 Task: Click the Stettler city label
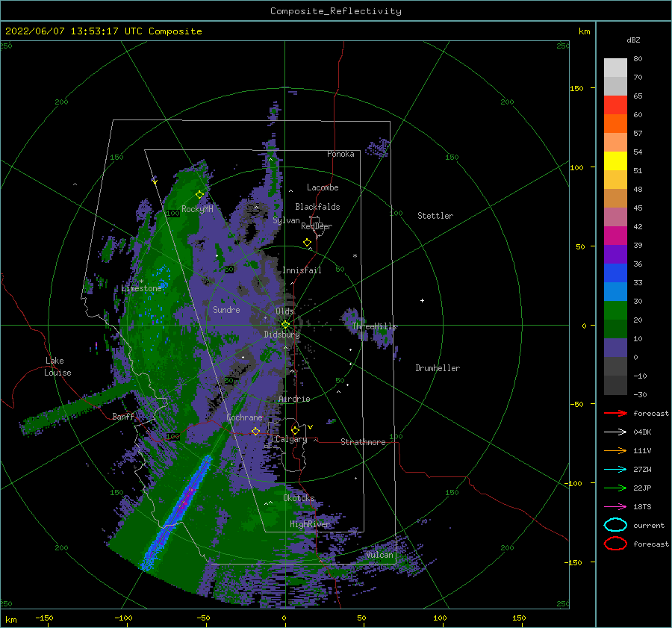(435, 216)
